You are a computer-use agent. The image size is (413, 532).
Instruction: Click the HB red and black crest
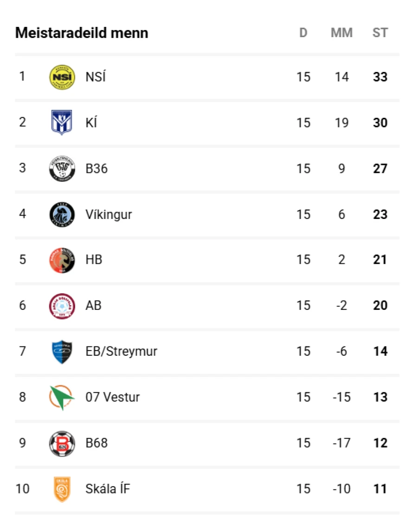tap(62, 260)
